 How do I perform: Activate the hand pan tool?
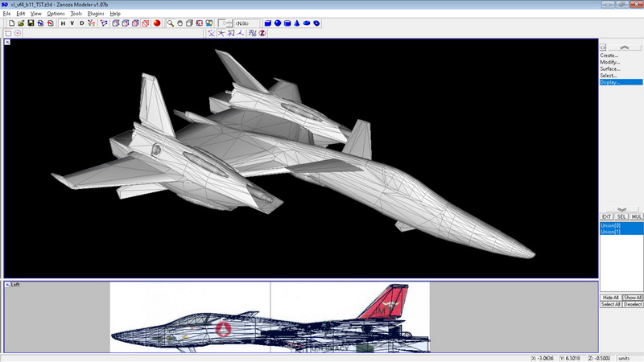point(180,23)
